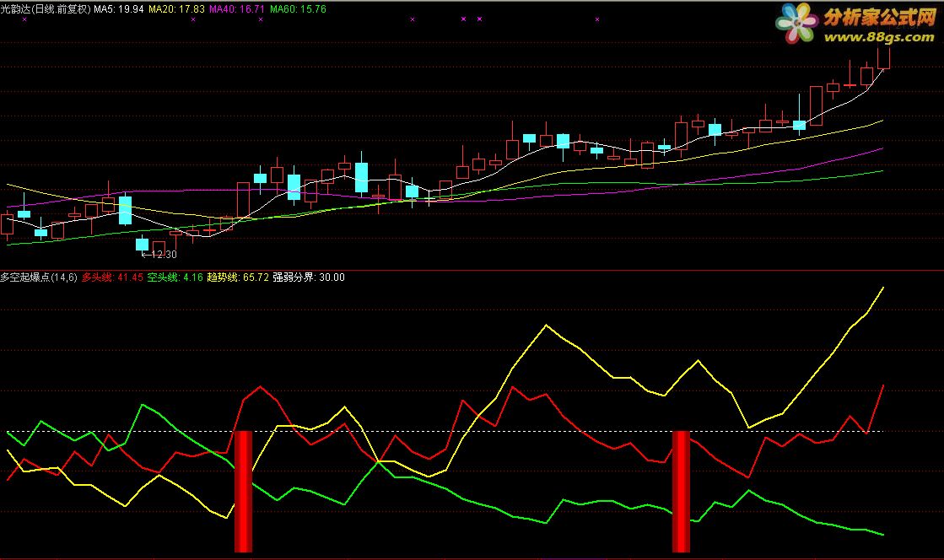Click the rightmost magenta x marker at top
The height and width of the screenshot is (560, 944).
click(x=597, y=19)
